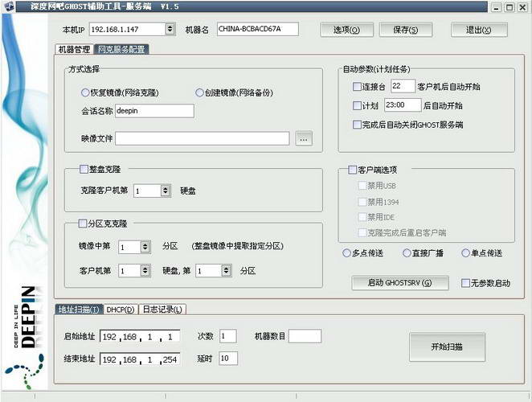Click the 退出(X) exit button
The image size is (532, 402).
[479, 30]
